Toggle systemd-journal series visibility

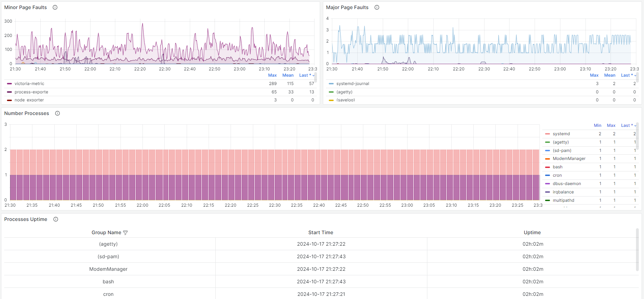[x=352, y=84]
